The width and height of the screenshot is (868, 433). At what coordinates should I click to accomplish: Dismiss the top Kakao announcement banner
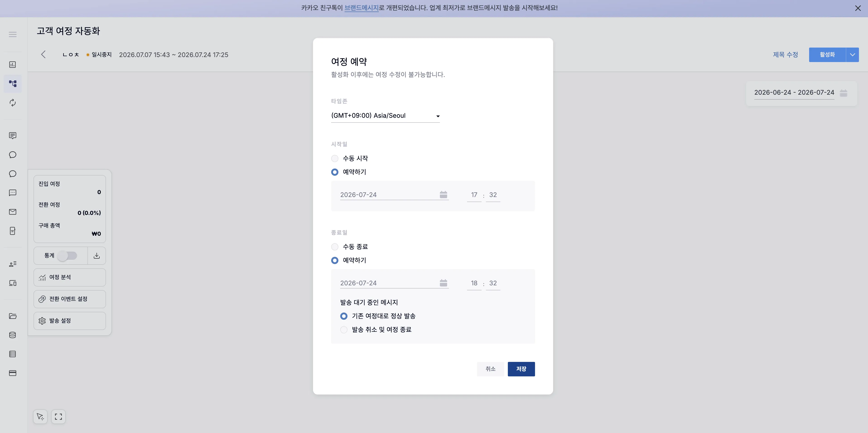click(x=858, y=8)
